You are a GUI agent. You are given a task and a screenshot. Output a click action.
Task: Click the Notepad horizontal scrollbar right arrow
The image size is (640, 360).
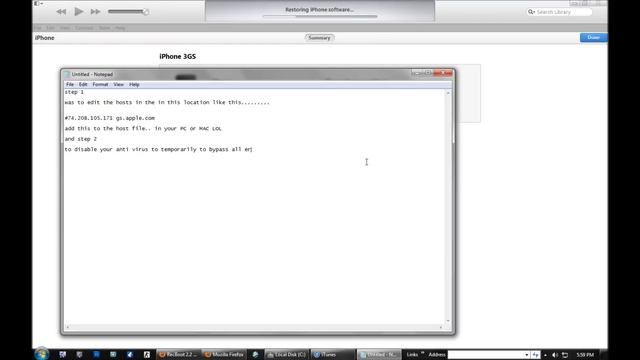click(441, 327)
